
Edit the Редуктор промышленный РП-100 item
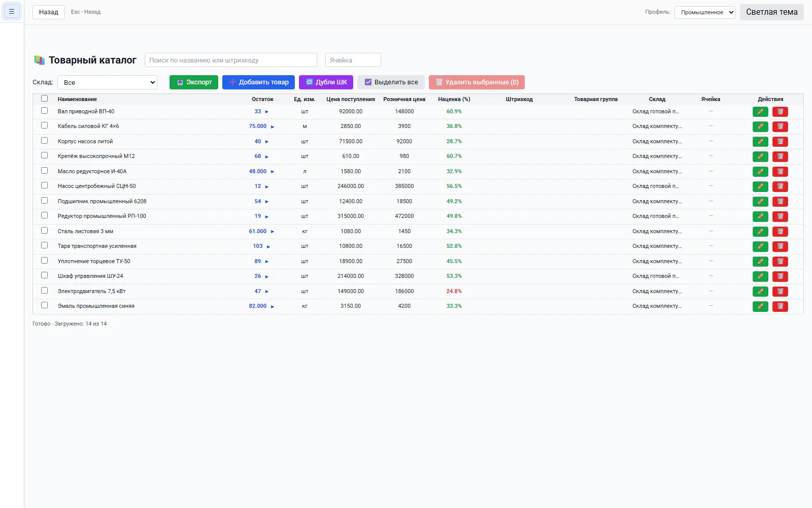coord(760,216)
